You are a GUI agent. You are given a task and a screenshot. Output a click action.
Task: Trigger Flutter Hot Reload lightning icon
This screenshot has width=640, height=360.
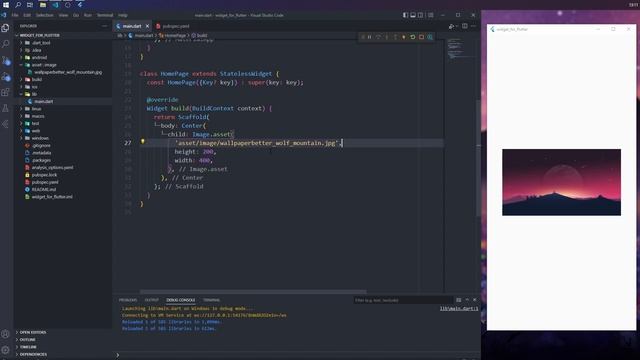pyautogui.click(x=404, y=37)
